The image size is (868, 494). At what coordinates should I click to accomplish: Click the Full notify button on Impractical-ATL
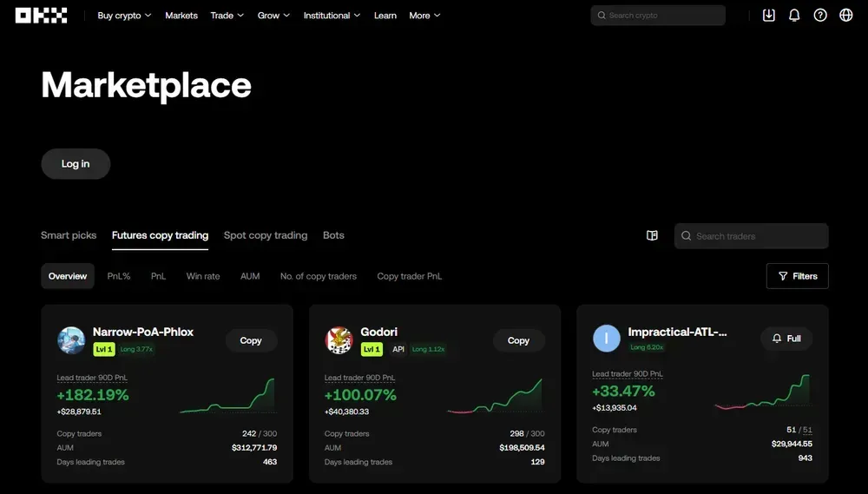pyautogui.click(x=786, y=339)
